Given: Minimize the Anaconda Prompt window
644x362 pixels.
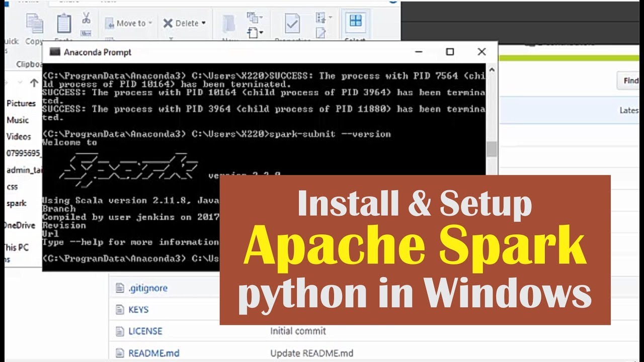Looking at the screenshot, I should 418,52.
